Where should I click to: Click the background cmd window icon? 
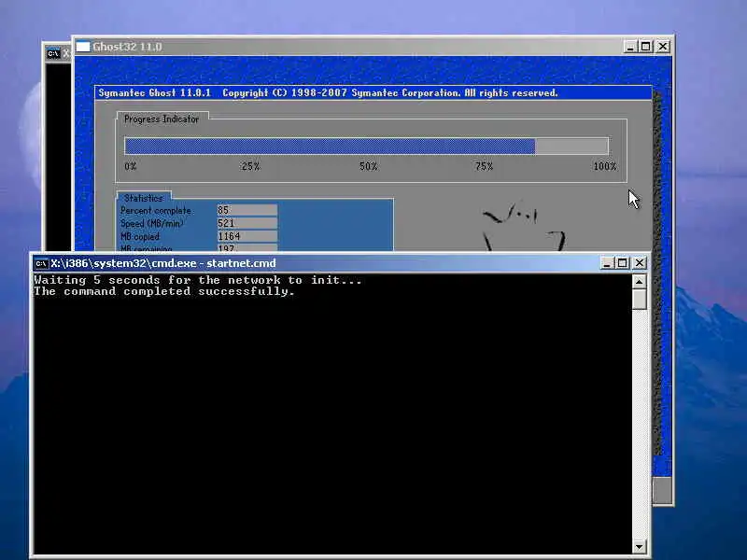pyautogui.click(x=53, y=53)
